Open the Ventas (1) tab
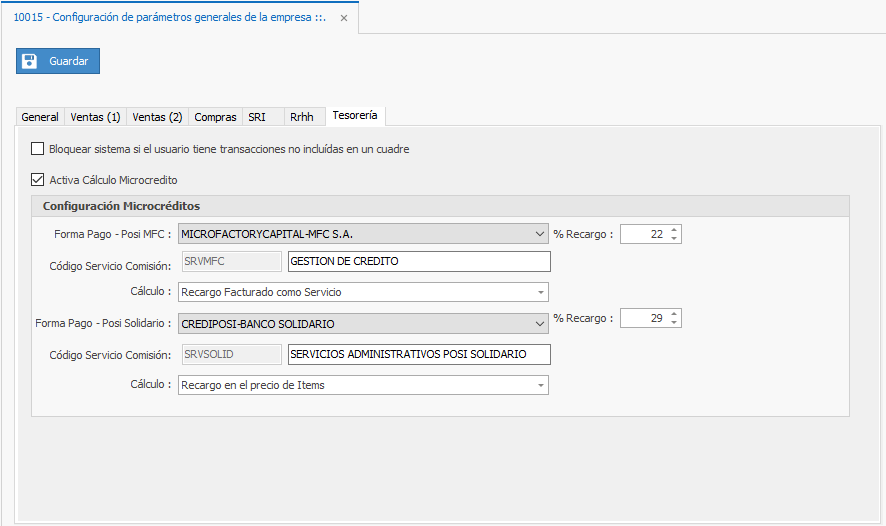The image size is (886, 526). [x=95, y=117]
